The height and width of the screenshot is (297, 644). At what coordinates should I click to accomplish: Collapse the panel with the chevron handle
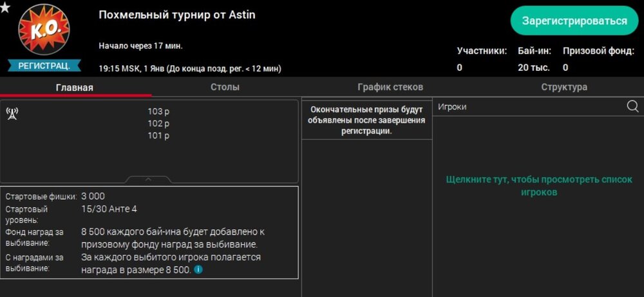[148, 179]
